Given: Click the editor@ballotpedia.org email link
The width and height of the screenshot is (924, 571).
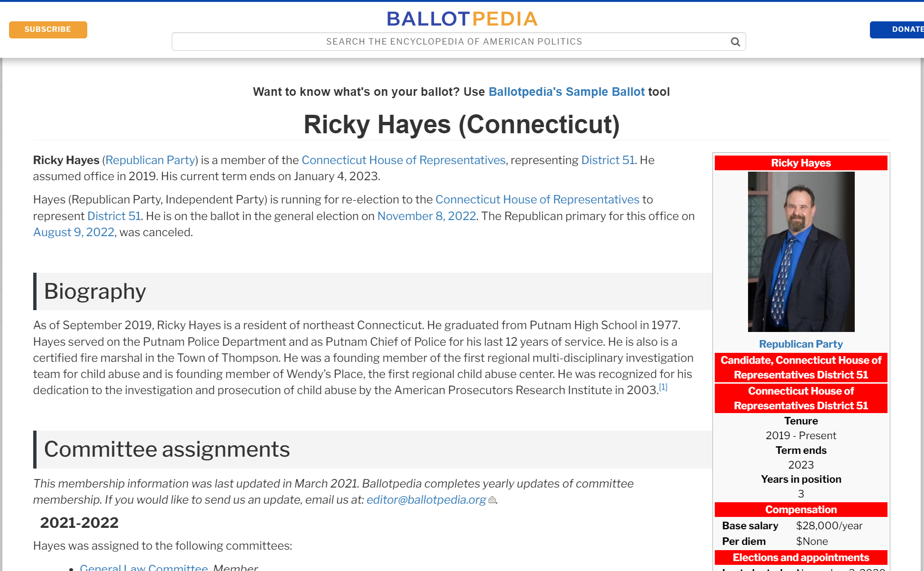Looking at the screenshot, I should pyautogui.click(x=426, y=500).
